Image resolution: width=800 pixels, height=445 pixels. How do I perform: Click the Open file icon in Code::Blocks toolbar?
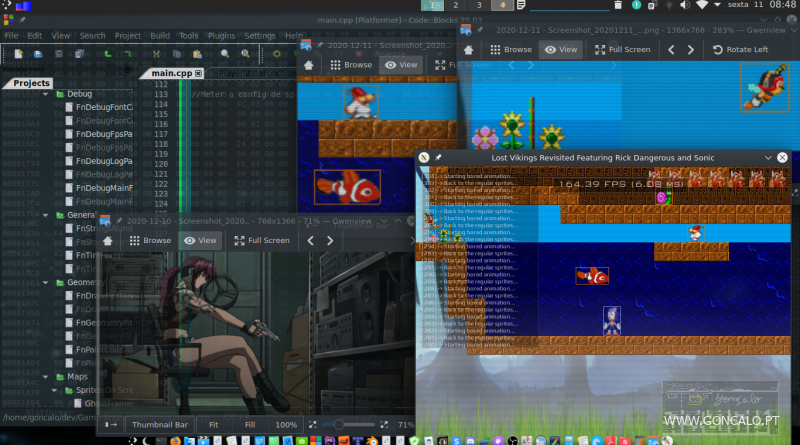[38, 54]
